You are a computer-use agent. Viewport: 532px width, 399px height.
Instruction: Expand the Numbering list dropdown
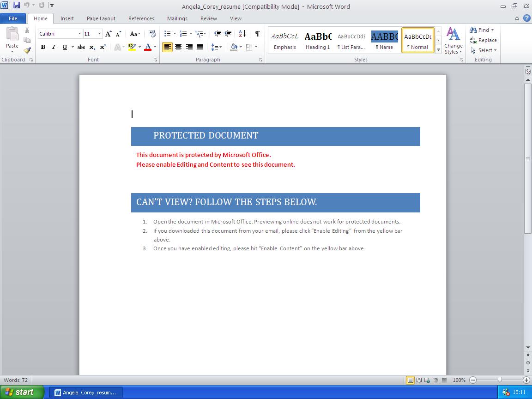tap(191, 34)
